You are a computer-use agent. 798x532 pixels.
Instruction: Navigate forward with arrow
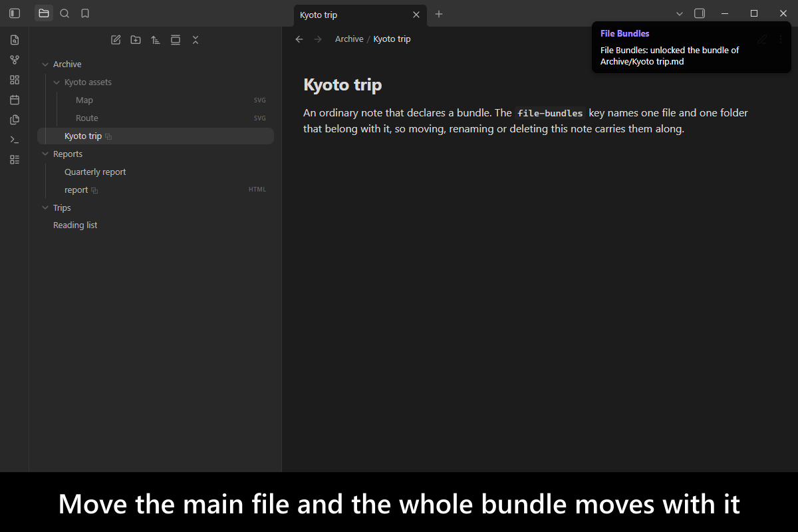point(318,39)
